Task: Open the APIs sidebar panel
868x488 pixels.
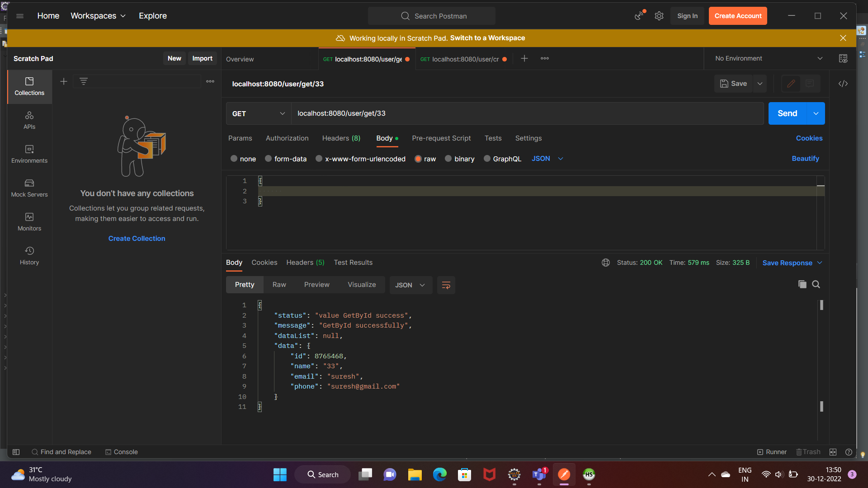Action: pos(29,120)
